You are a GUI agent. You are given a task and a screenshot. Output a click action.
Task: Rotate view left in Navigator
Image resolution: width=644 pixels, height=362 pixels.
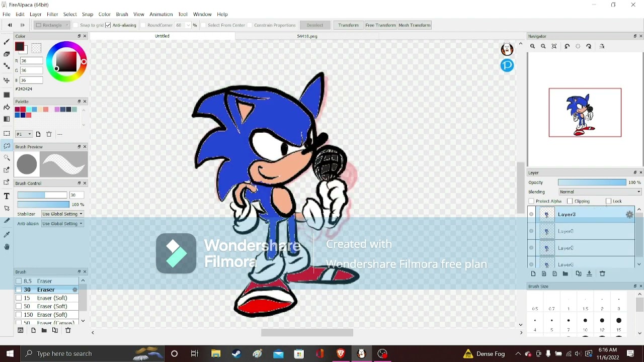567,46
